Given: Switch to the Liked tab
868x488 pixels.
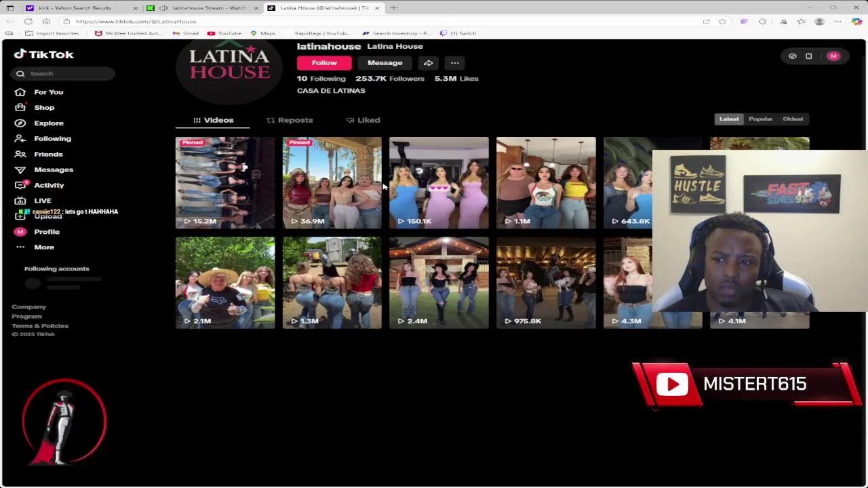Looking at the screenshot, I should (x=363, y=120).
